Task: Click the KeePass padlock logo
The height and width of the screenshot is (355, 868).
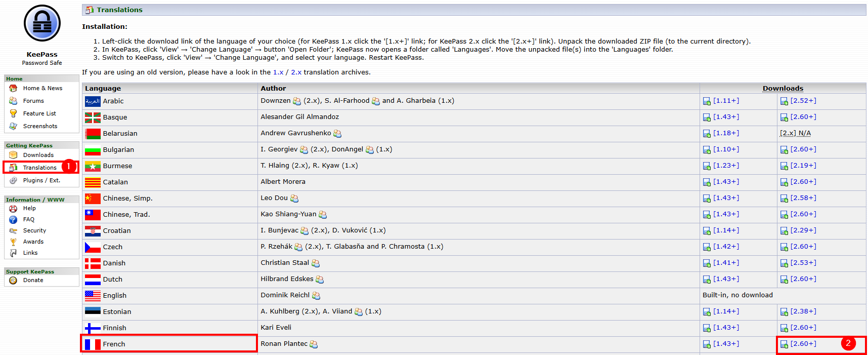Action: (x=42, y=23)
